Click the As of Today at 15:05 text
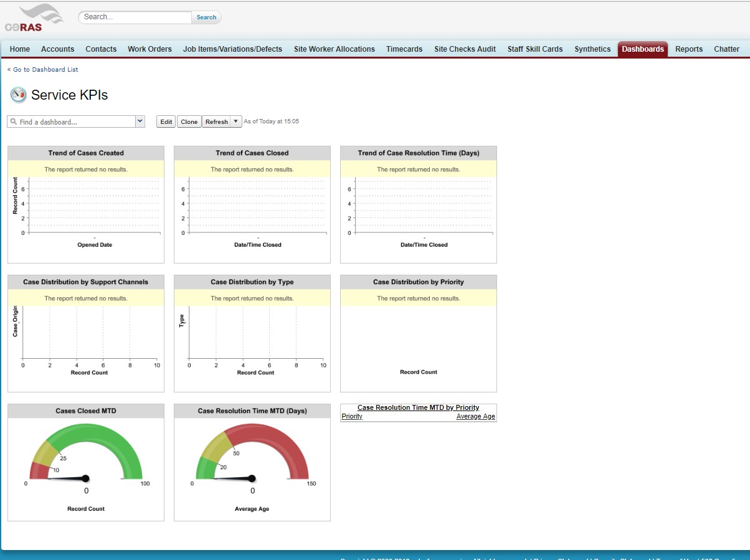The height and width of the screenshot is (560, 750). 272,121
